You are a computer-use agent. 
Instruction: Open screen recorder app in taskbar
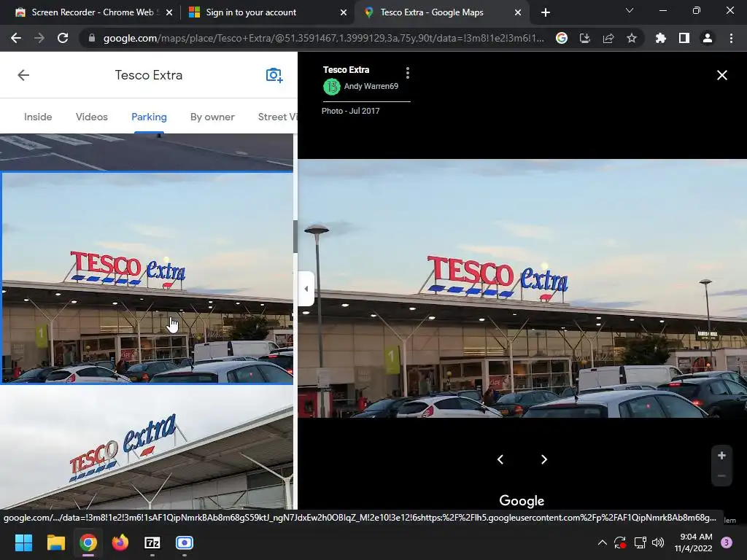pyautogui.click(x=185, y=542)
